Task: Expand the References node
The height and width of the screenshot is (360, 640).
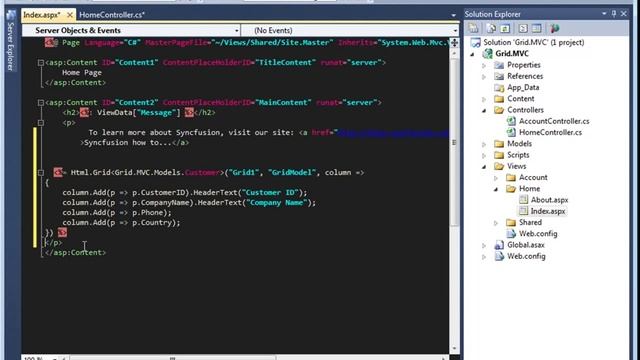Action: point(484,76)
